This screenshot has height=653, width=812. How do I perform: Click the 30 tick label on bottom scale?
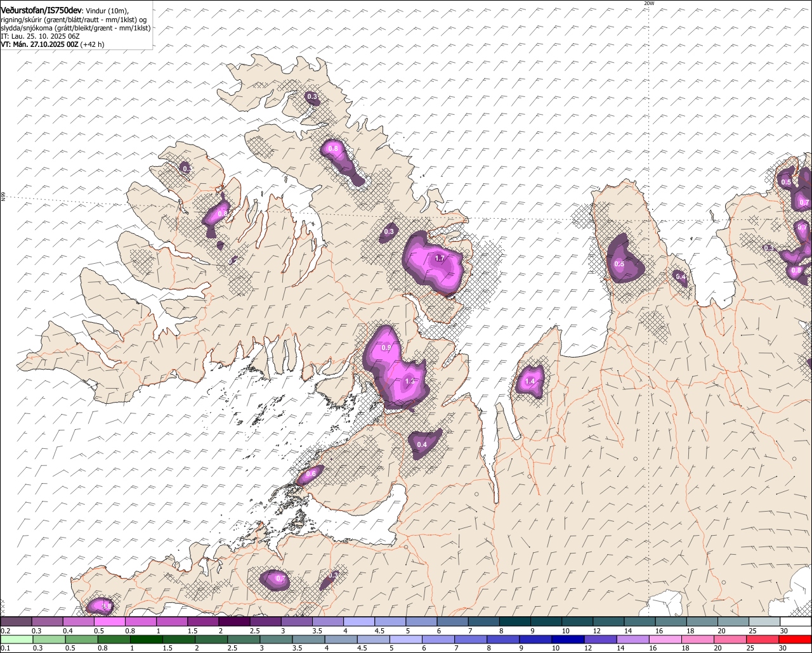point(783,648)
